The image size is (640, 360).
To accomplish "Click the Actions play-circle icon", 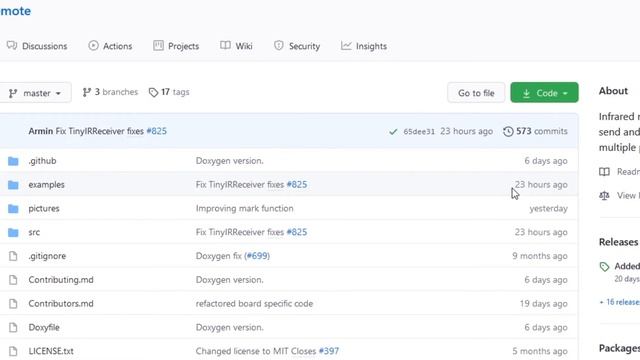I will pos(93,46).
